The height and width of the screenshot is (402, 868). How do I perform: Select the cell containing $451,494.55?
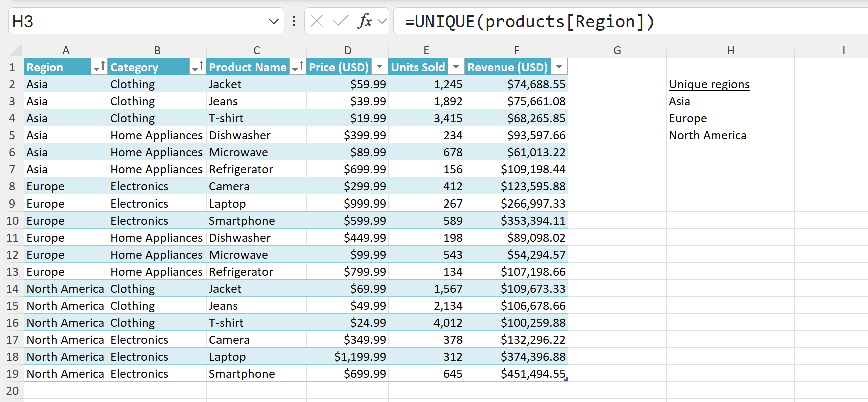516,374
